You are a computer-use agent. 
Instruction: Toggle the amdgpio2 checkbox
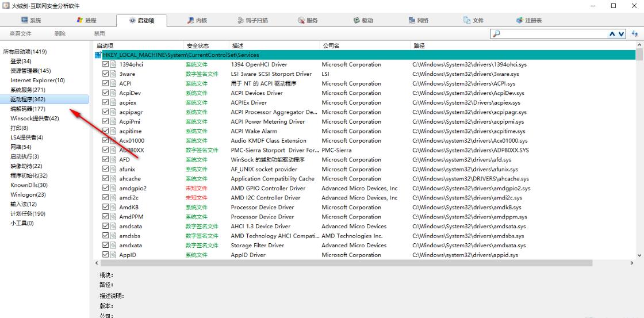click(106, 188)
